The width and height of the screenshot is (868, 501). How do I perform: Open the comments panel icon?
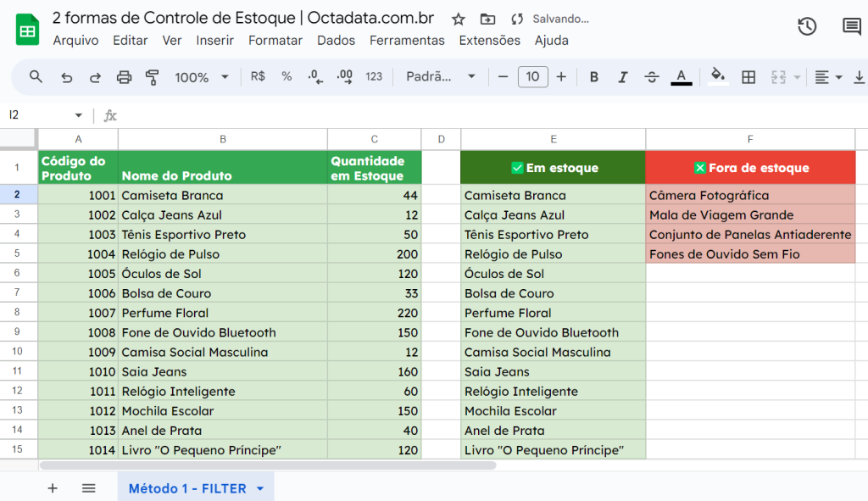[851, 26]
